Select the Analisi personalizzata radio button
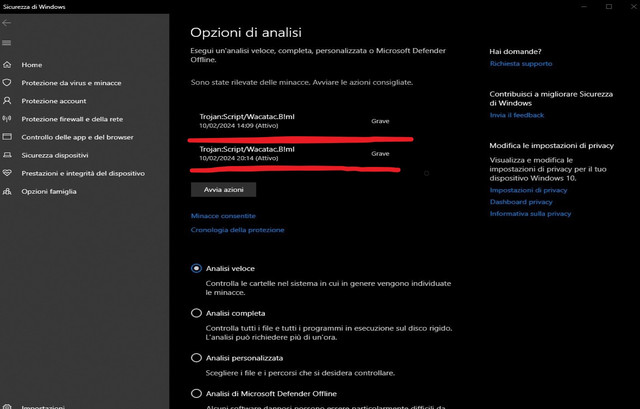 pyautogui.click(x=196, y=358)
